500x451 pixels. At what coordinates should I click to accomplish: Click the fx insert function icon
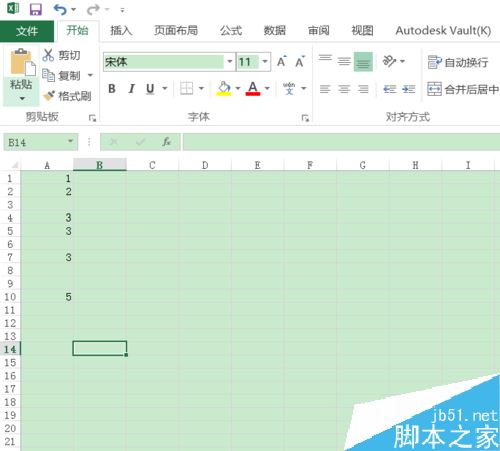(x=166, y=142)
